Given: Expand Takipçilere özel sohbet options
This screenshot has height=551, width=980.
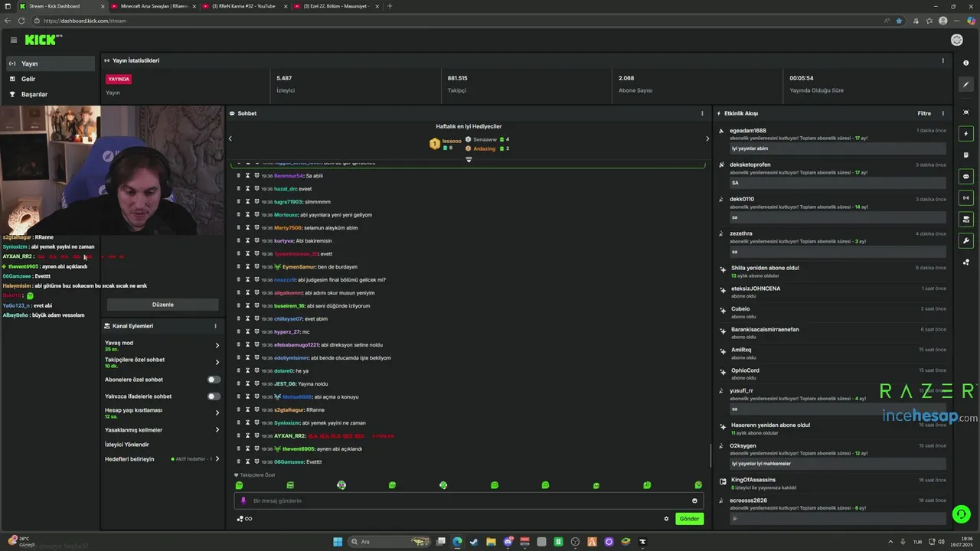Looking at the screenshot, I should point(217,363).
